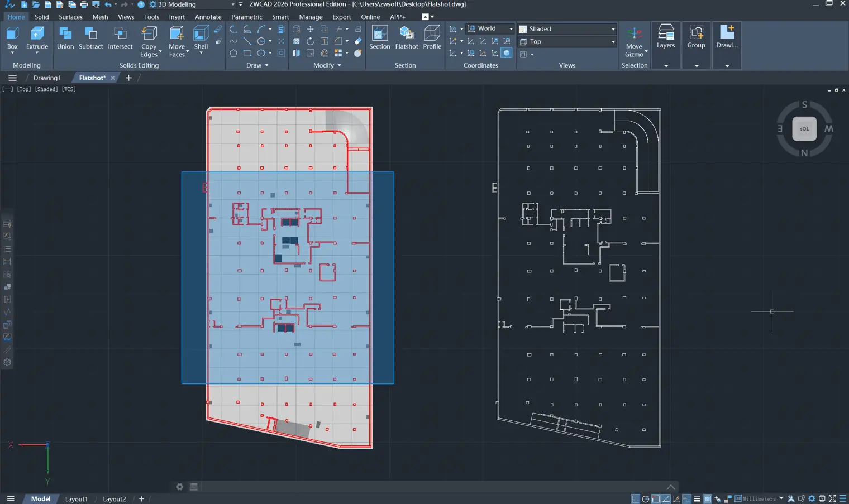The width and height of the screenshot is (849, 504).
Task: Open the Surfaces ribbon tab
Action: (x=70, y=17)
